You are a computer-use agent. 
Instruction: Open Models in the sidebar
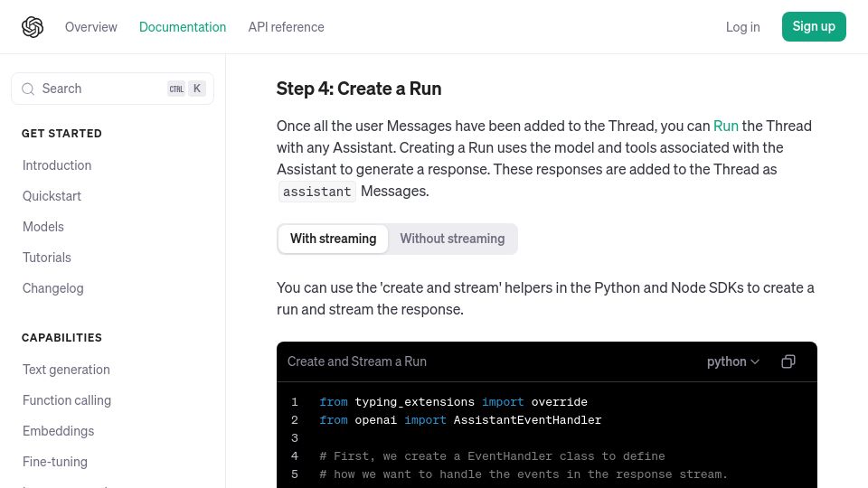point(43,227)
